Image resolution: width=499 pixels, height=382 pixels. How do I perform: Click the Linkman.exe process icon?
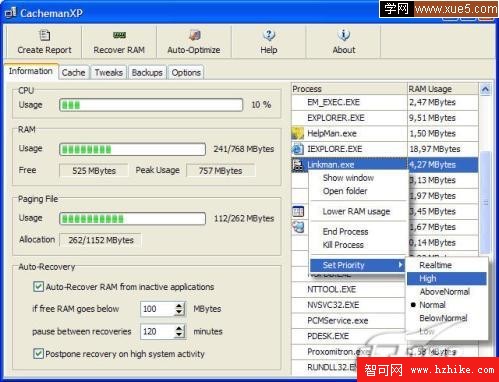click(298, 165)
